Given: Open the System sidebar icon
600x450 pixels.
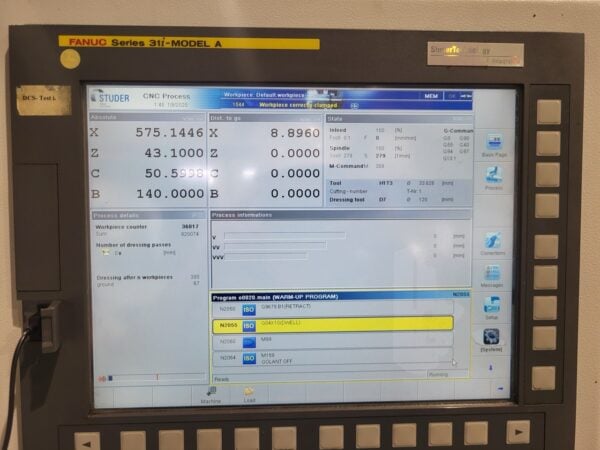Looking at the screenshot, I should (x=491, y=340).
